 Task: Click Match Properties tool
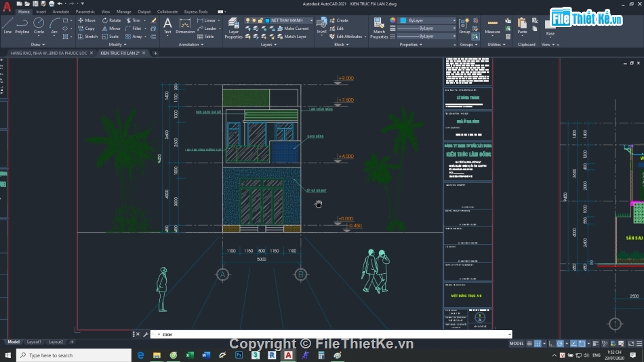379,28
